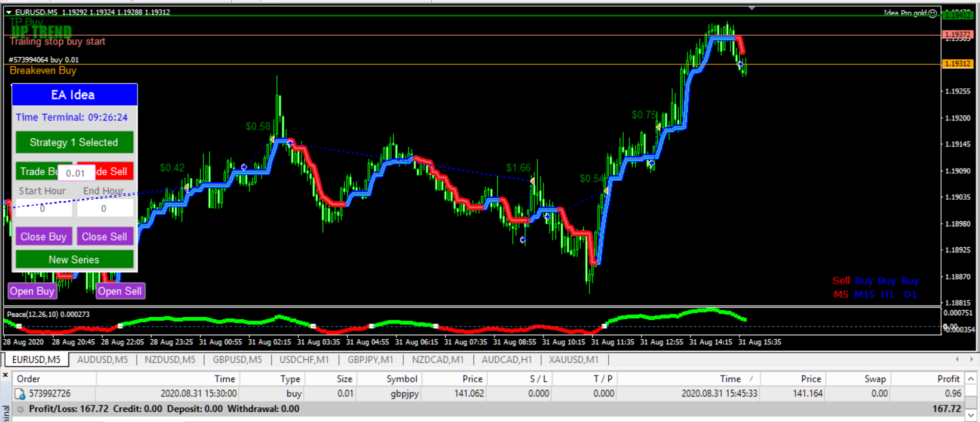
Task: Select the green 1.19412 price level label
Action: click(x=957, y=15)
